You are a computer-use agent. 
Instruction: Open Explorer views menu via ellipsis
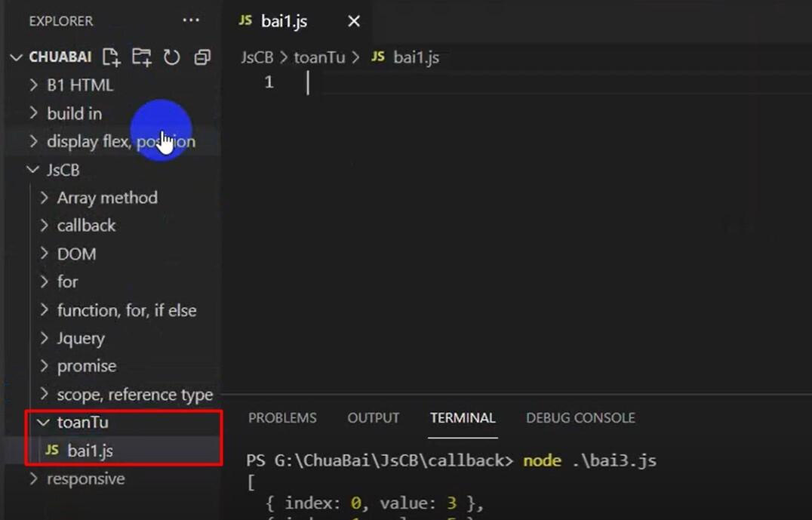(x=190, y=20)
